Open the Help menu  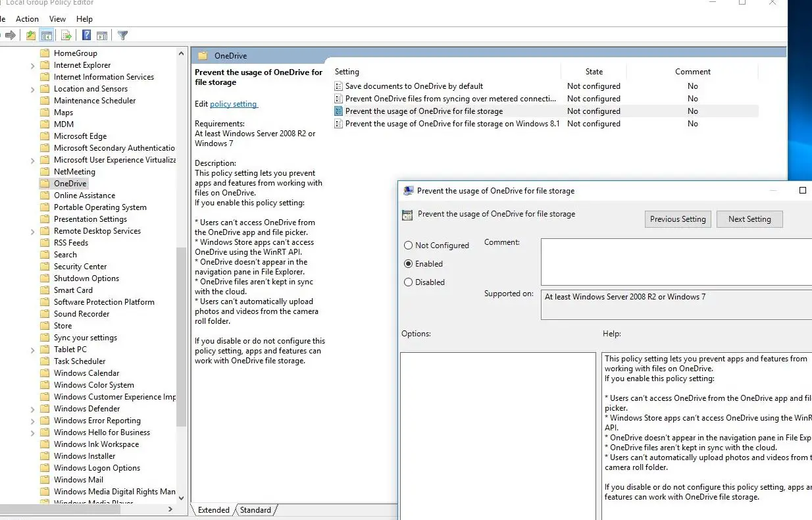coord(84,19)
